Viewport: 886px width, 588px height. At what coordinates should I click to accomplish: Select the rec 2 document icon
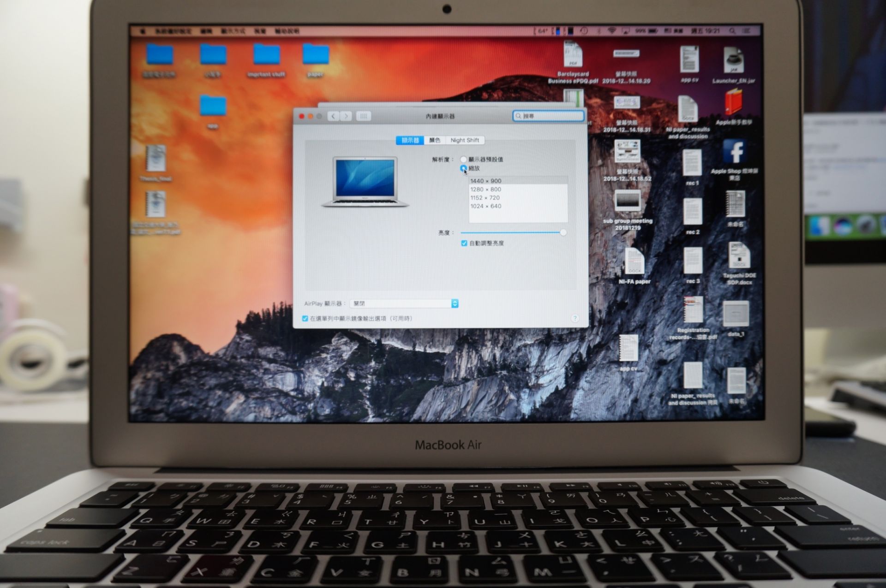[692, 212]
